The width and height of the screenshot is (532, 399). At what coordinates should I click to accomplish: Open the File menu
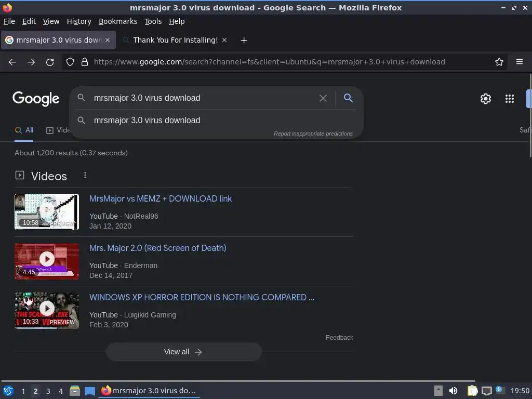click(9, 21)
